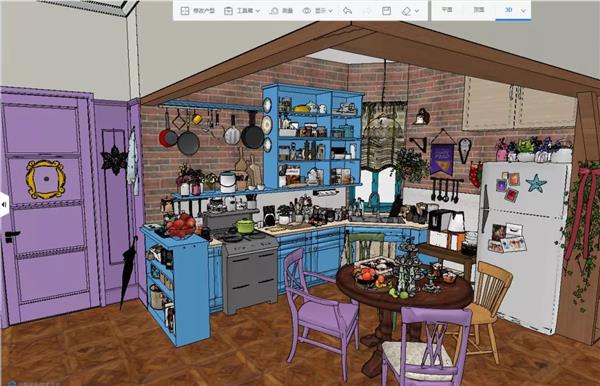Screen dimensions: 600x386
Task: Expand the collapsed left side panel handle
Action: tap(4, 205)
